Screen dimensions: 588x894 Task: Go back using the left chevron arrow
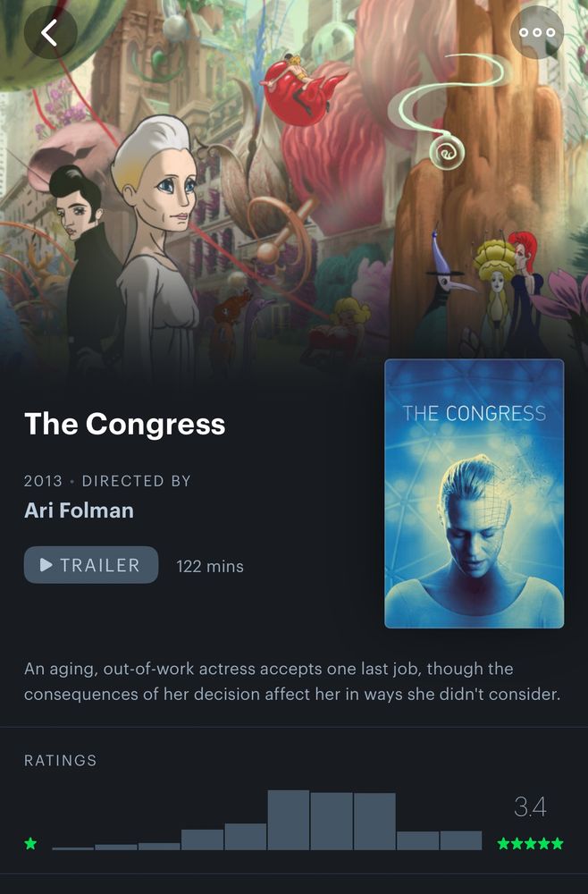50,32
